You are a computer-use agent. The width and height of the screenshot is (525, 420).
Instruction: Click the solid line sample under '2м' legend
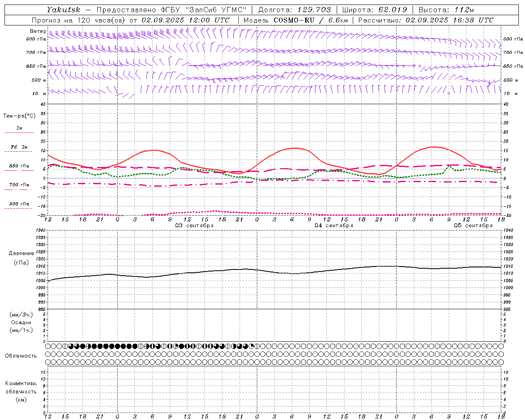[x=19, y=132]
